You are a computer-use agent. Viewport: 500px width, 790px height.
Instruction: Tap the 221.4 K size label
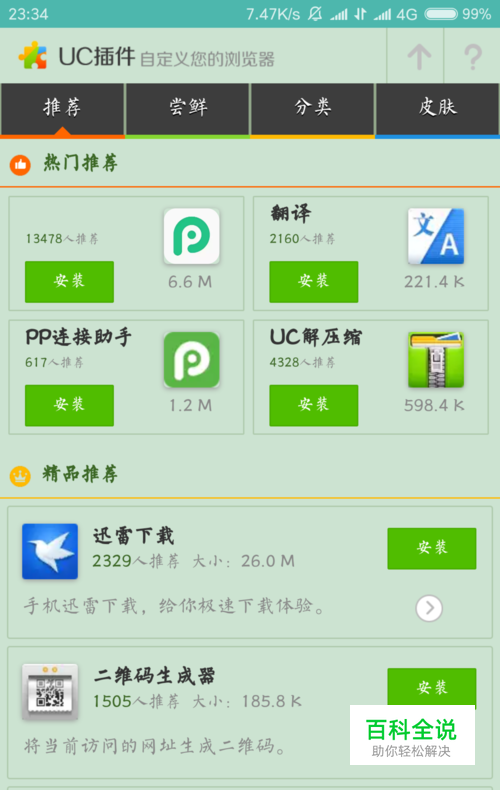click(434, 282)
